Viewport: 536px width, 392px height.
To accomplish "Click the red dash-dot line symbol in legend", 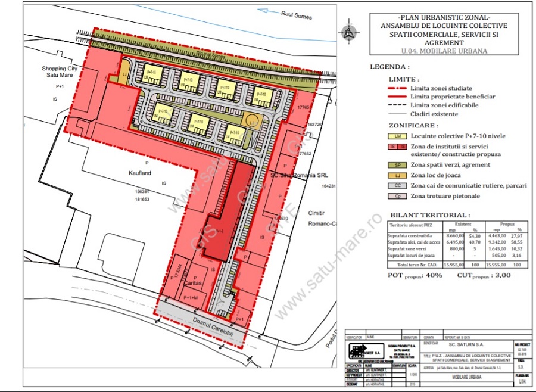I will click(394, 88).
